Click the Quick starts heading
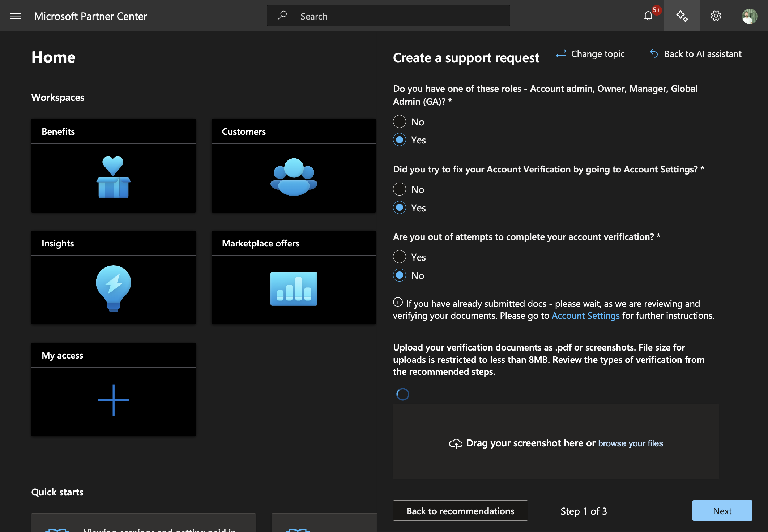Image resolution: width=768 pixels, height=532 pixels. [57, 492]
